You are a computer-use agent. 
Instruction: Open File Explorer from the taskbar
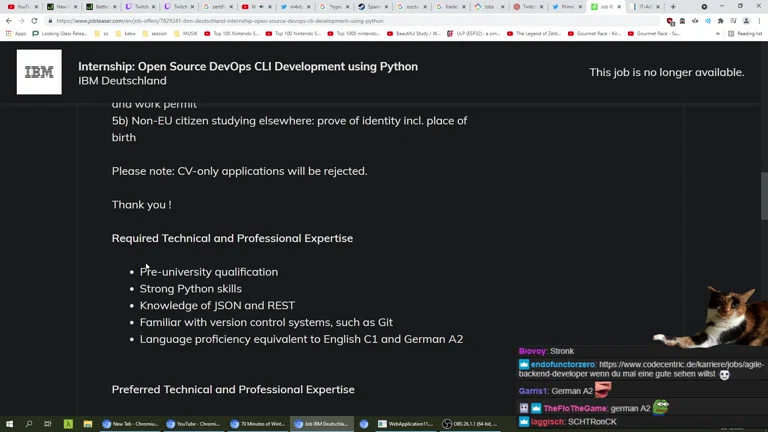(x=87, y=424)
